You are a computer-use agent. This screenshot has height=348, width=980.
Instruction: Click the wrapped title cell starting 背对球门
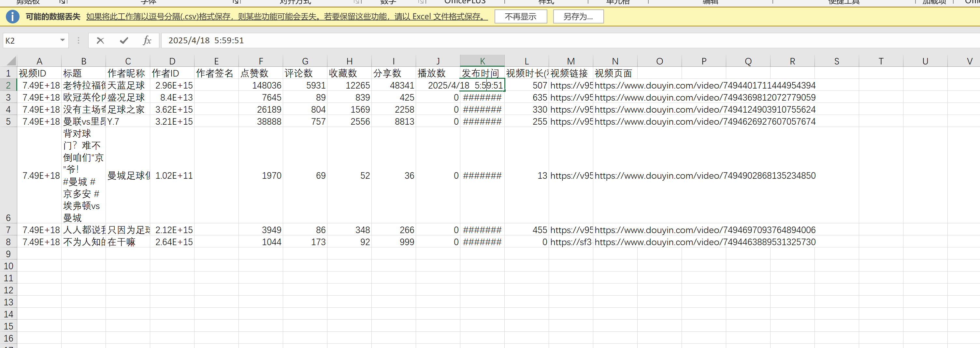tap(84, 175)
